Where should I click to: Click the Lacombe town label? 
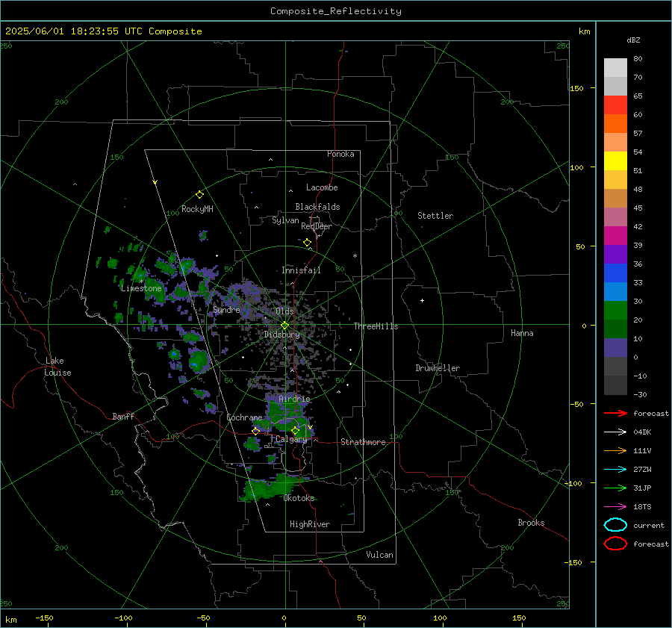coord(322,187)
